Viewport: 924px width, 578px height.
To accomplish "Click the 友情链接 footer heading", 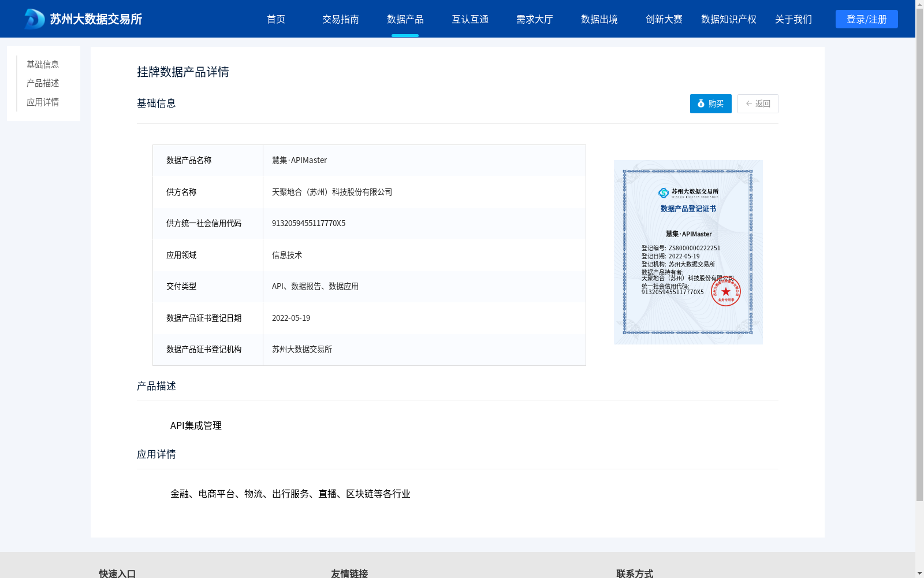I will tap(349, 573).
